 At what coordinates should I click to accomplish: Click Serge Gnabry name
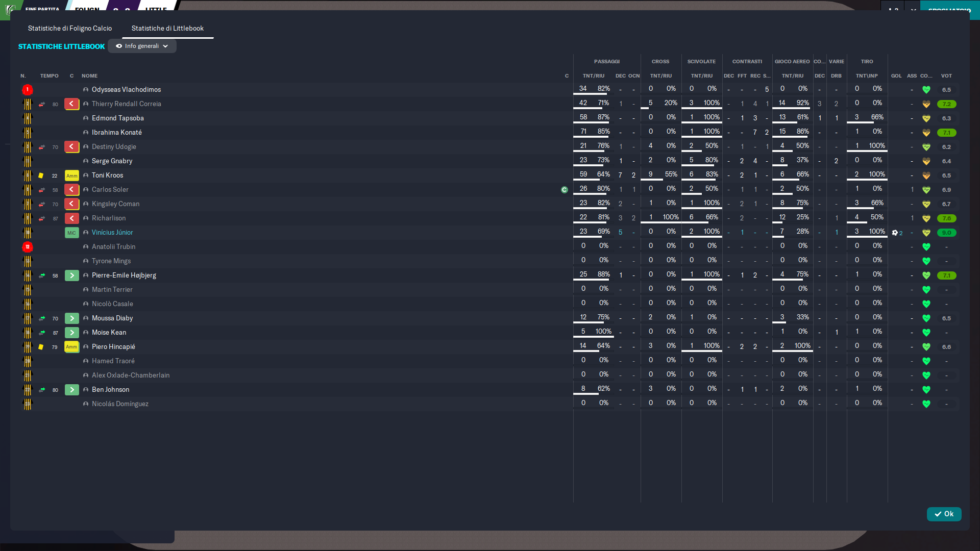click(112, 161)
